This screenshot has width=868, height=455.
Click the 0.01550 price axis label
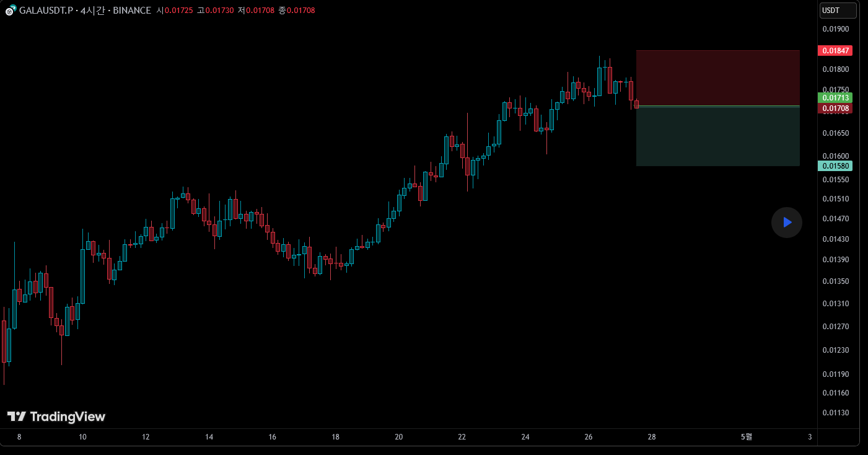coord(835,180)
